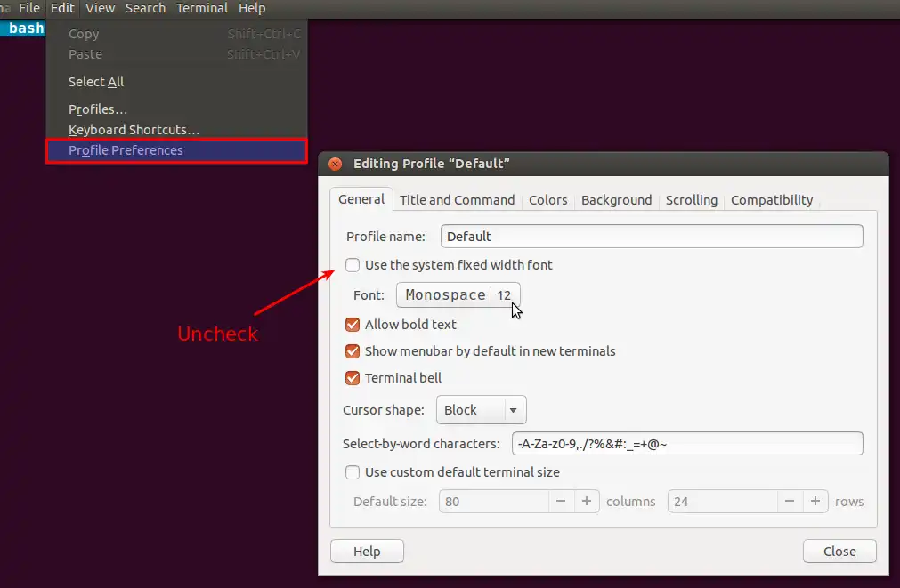This screenshot has width=900, height=588.
Task: Decrease rows using the minus stepper
Action: pyautogui.click(x=790, y=501)
